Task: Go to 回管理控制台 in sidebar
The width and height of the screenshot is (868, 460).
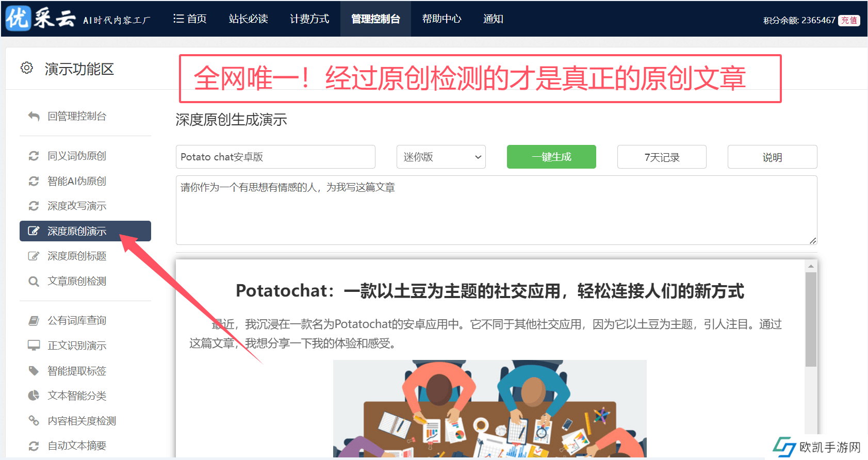Action: coord(77,117)
